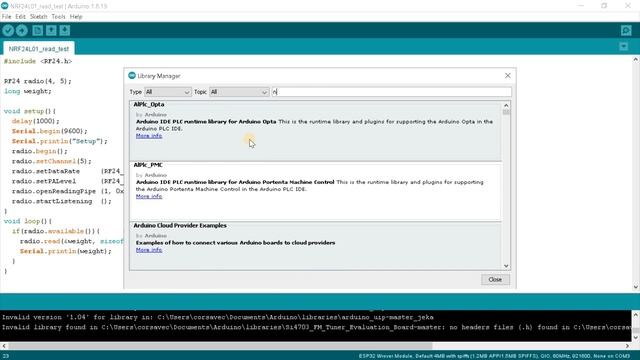The height and width of the screenshot is (360, 640).
Task: Click the Upload arrow icon
Action: click(22, 31)
